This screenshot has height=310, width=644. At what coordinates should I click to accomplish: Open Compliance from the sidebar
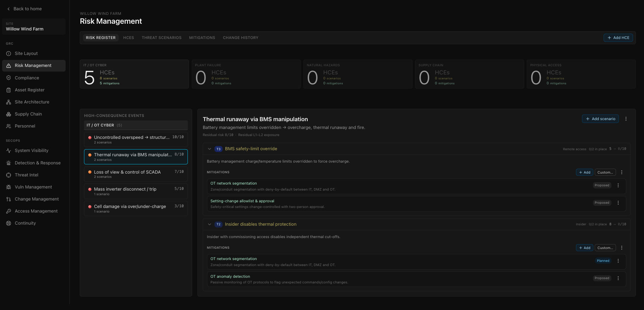[34, 78]
